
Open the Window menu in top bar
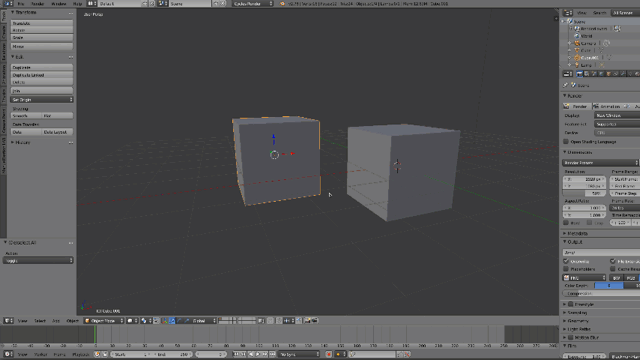59,4
